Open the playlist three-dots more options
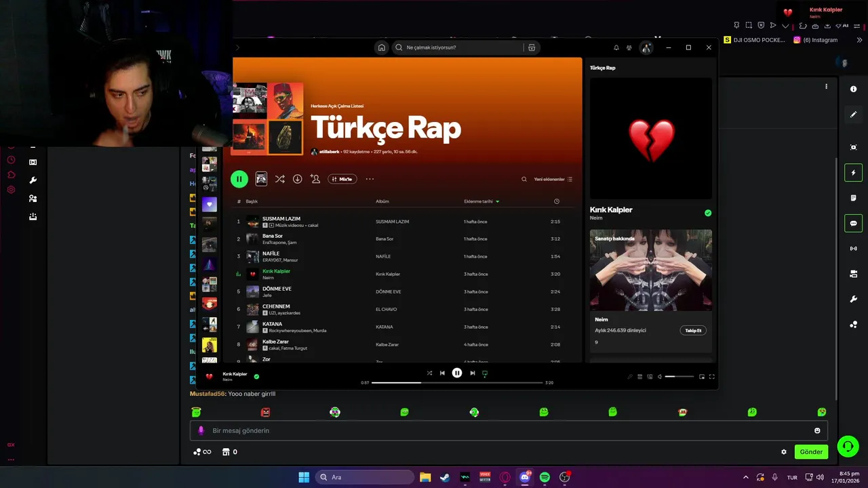Image resolution: width=868 pixels, height=488 pixels. (370, 179)
